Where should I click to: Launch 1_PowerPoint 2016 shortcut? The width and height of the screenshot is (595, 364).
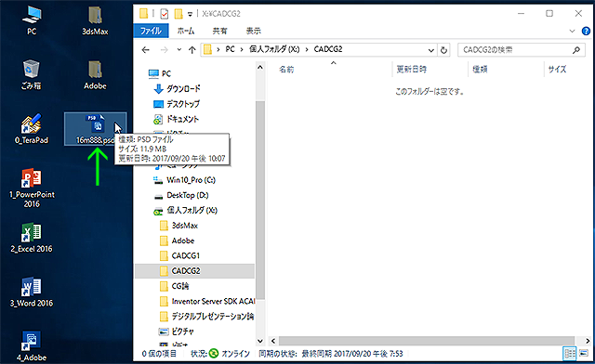pos(32,188)
